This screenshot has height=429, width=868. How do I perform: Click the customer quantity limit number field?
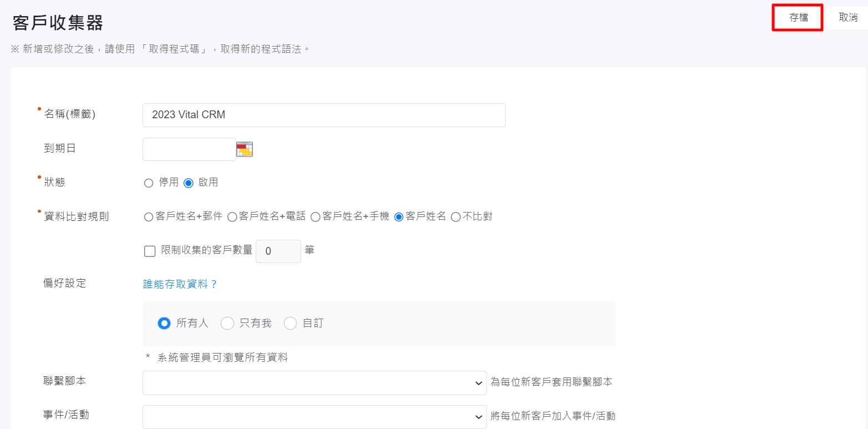(x=278, y=251)
